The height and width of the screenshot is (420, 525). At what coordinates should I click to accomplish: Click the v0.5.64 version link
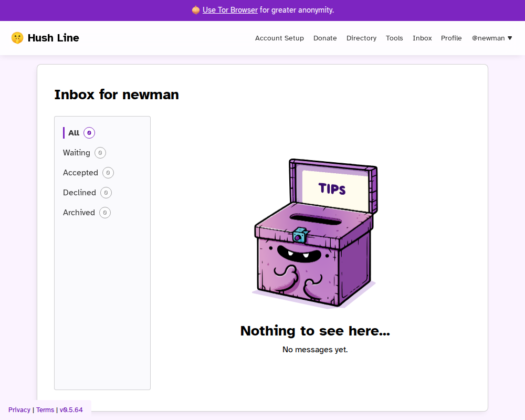pyautogui.click(x=71, y=409)
